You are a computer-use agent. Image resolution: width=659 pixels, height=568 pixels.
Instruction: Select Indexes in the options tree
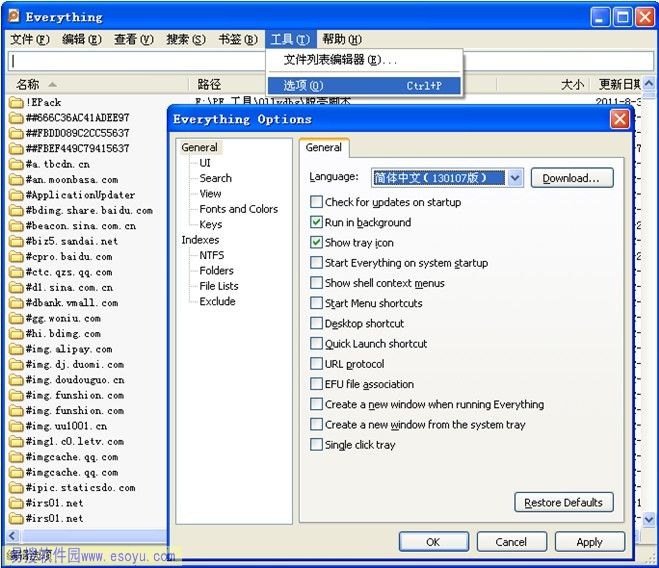200,240
